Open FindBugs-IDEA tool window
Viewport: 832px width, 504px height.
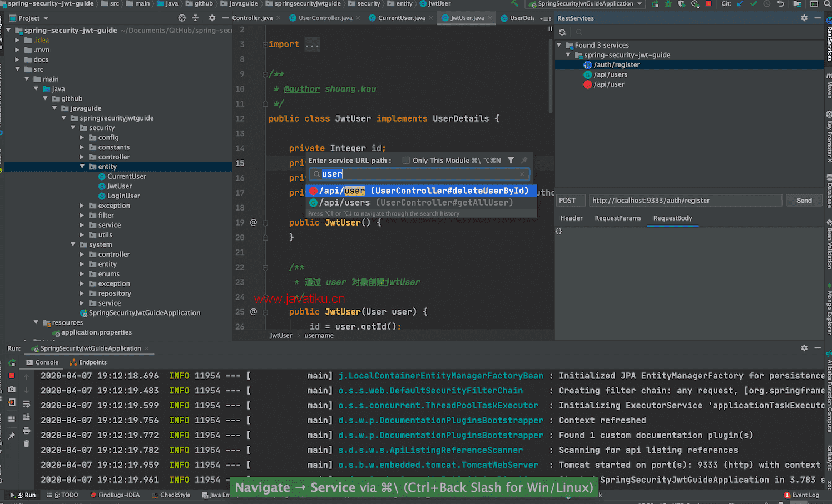pyautogui.click(x=114, y=495)
